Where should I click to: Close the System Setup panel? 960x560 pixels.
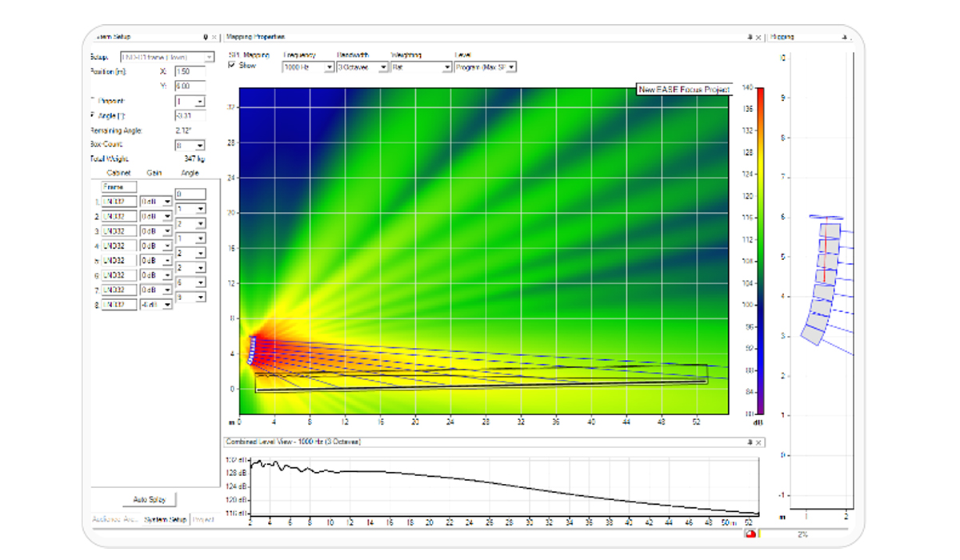(x=214, y=37)
